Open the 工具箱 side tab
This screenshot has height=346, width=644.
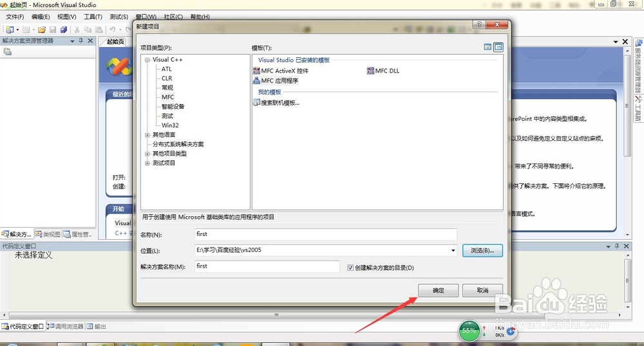pos(639,108)
